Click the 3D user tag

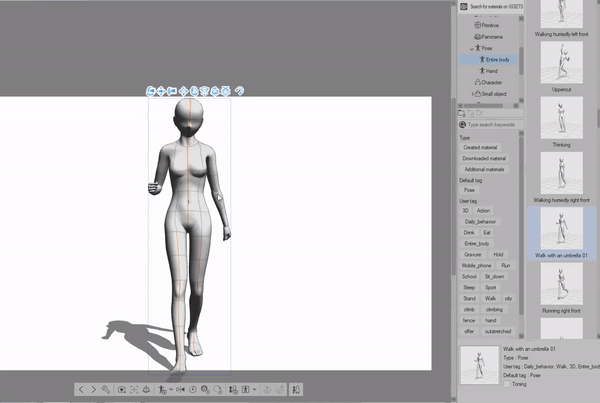point(465,210)
